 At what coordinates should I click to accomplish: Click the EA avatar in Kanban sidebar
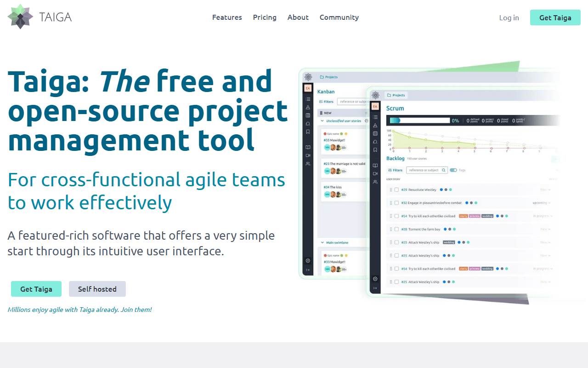pyautogui.click(x=308, y=88)
